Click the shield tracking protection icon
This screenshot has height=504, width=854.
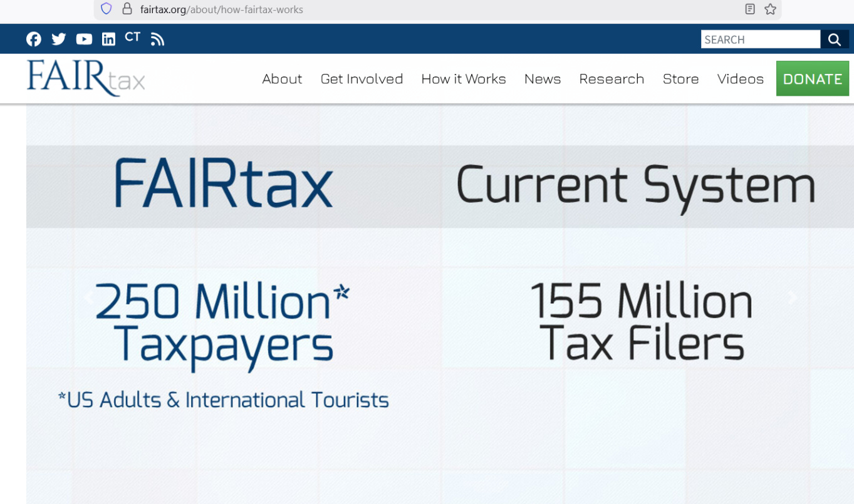click(x=107, y=9)
